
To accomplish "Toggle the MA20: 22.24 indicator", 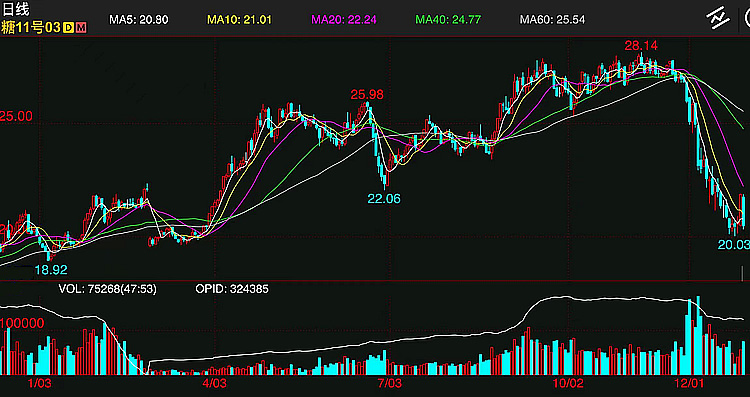I will pyautogui.click(x=344, y=20).
